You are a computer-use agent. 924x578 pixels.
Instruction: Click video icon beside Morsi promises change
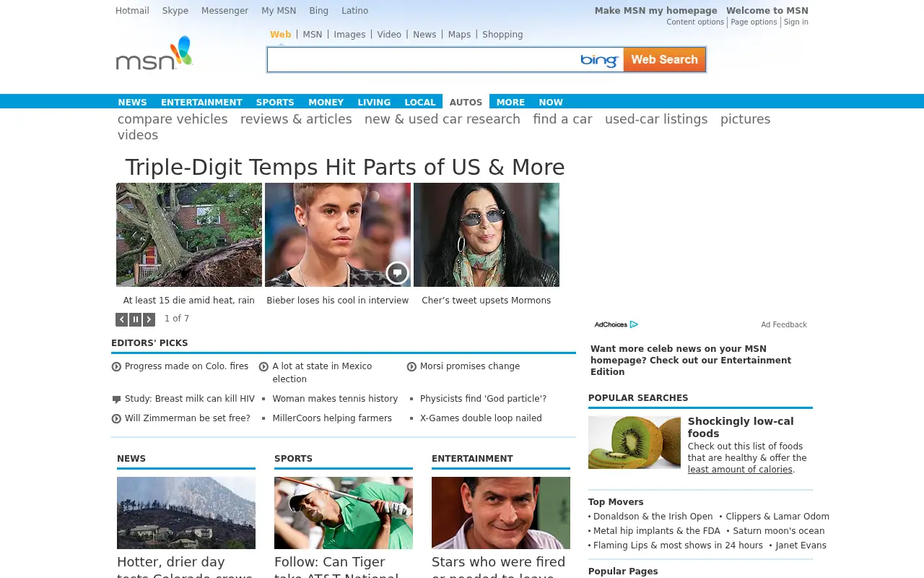[411, 367]
